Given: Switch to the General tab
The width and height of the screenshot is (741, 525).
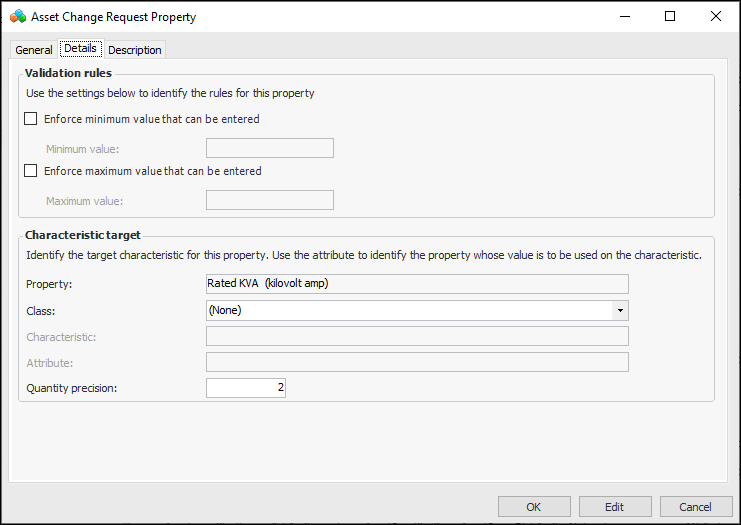Looking at the screenshot, I should (x=34, y=50).
